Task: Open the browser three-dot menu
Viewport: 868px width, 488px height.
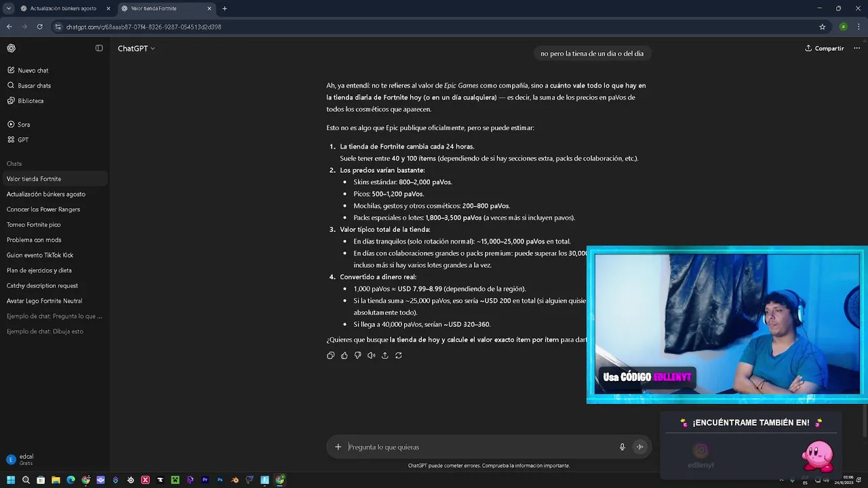Action: (859, 26)
